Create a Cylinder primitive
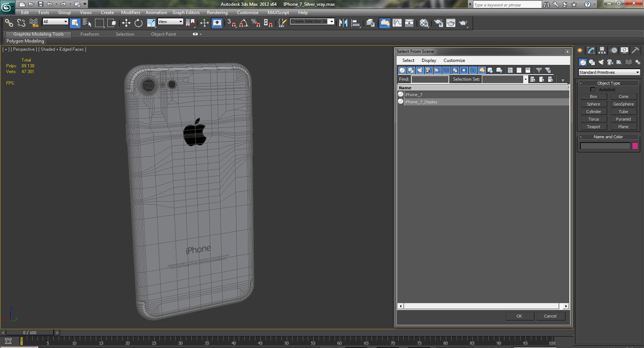644x348 pixels. tap(594, 112)
